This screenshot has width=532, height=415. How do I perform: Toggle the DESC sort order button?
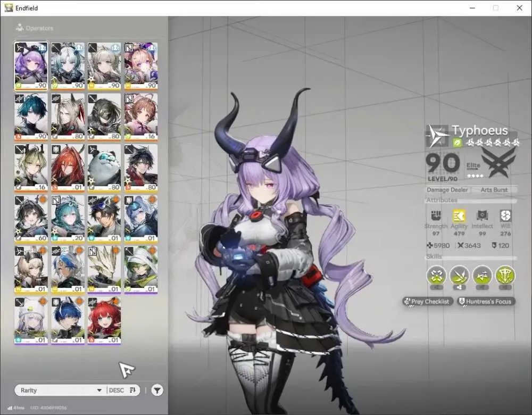pyautogui.click(x=122, y=390)
